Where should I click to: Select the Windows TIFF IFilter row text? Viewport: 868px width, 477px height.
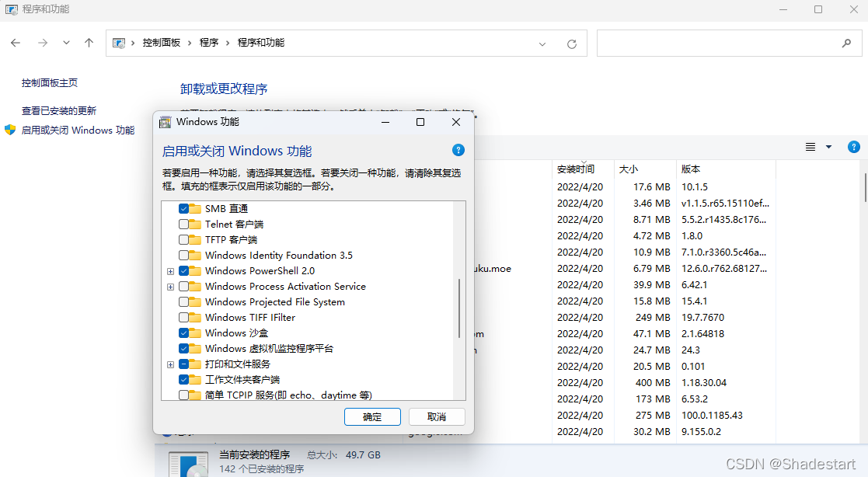tap(250, 317)
